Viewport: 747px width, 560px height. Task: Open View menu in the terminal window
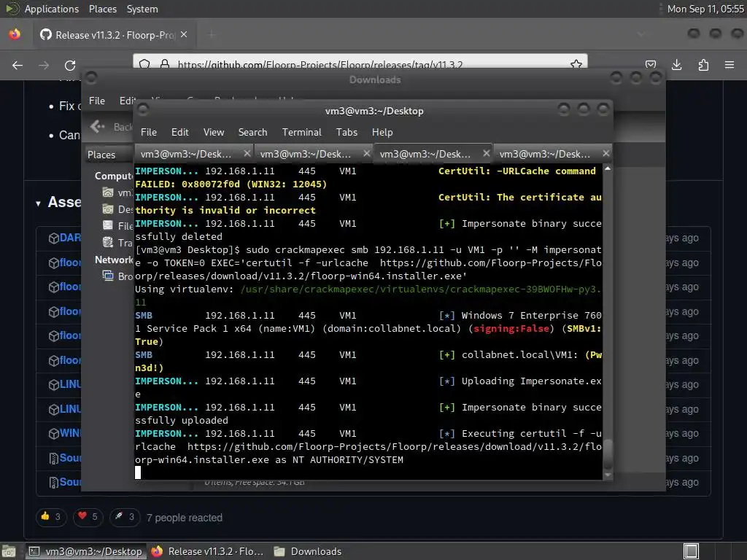[x=214, y=132]
